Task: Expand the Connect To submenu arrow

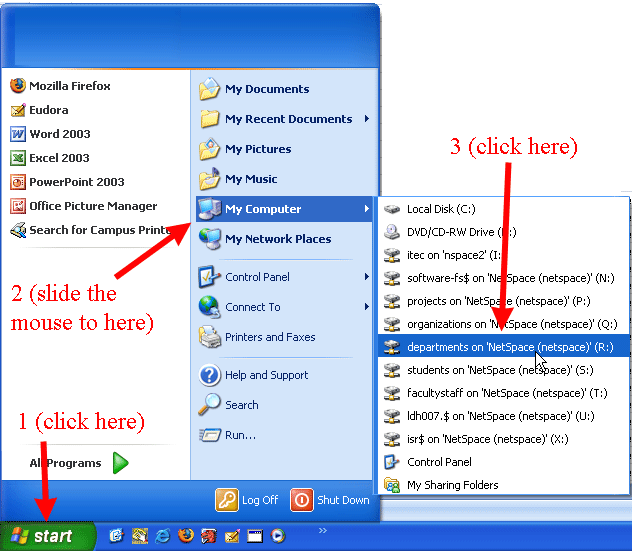Action: coord(367,306)
